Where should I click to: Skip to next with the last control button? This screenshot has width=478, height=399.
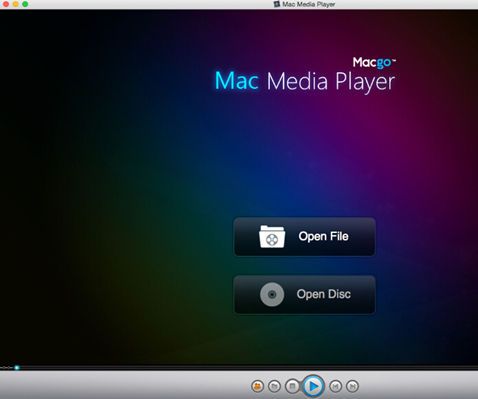coord(352,386)
